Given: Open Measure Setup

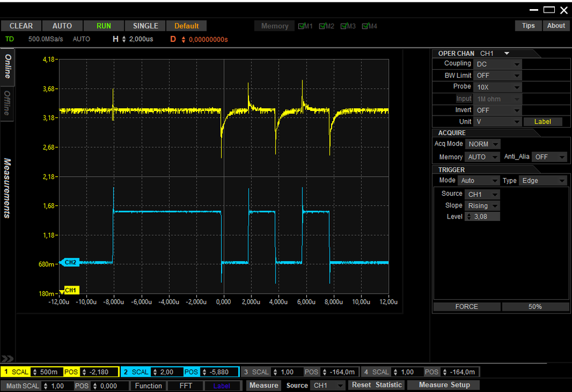Looking at the screenshot, I should [x=444, y=385].
